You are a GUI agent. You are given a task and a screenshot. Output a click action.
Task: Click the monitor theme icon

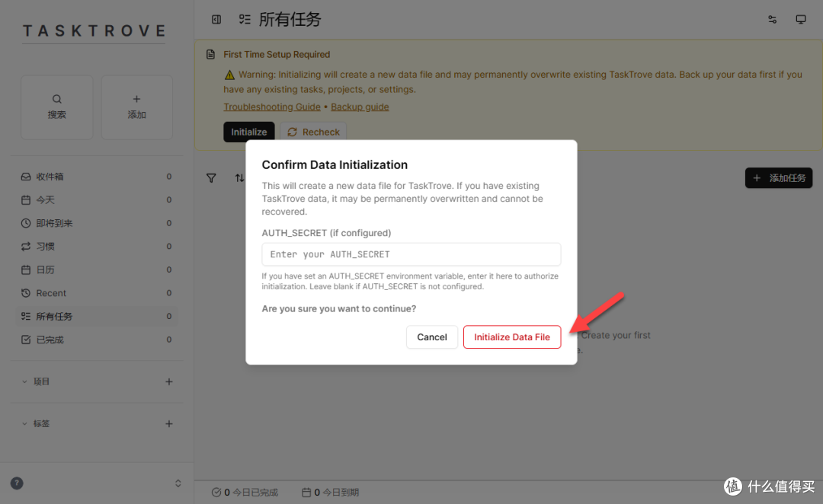[800, 19]
